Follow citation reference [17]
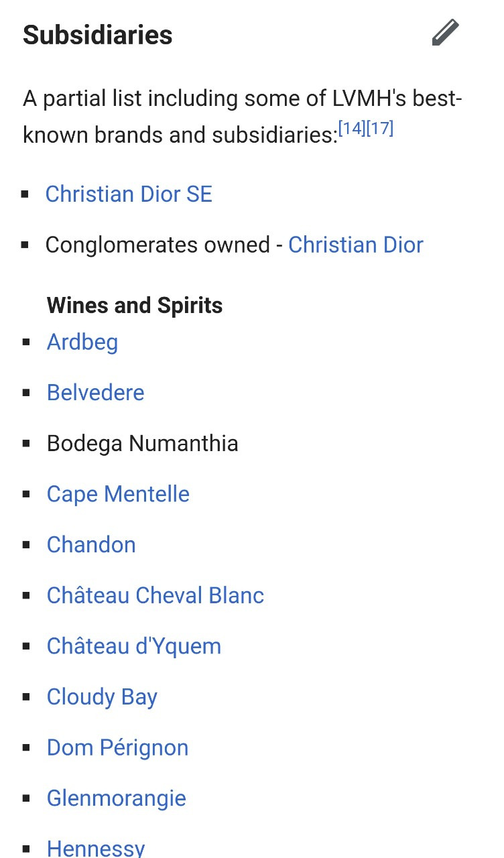The width and height of the screenshot is (504, 858). [379, 128]
